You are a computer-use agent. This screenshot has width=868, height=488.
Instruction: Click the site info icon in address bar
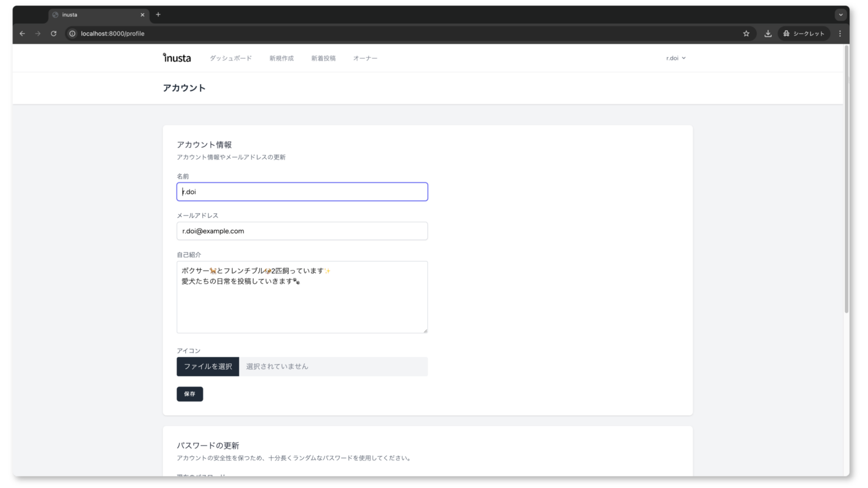[x=72, y=34]
